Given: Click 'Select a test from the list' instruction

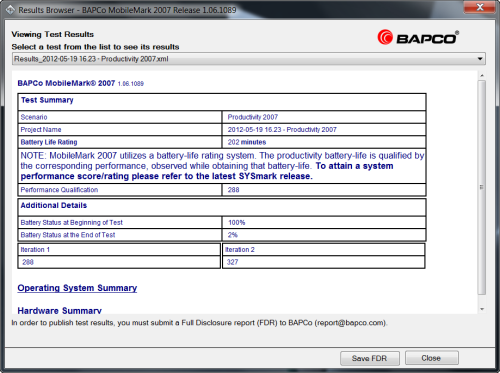Looking at the screenshot, I should tap(95, 47).
